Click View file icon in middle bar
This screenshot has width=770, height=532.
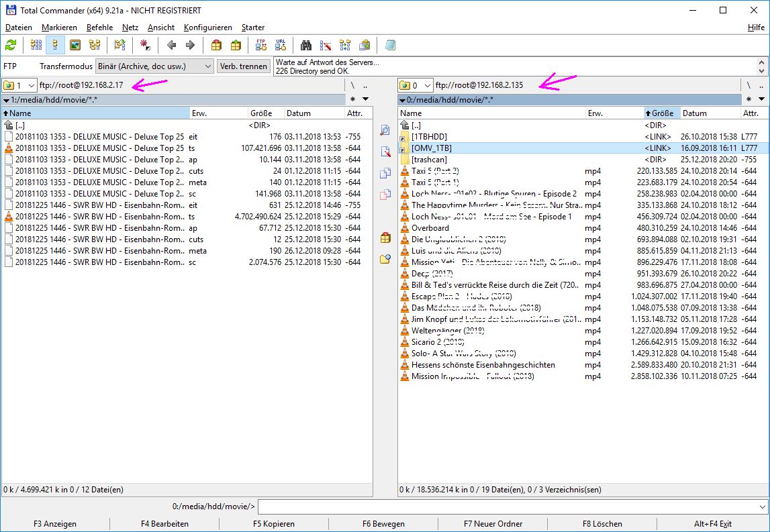pos(385,130)
